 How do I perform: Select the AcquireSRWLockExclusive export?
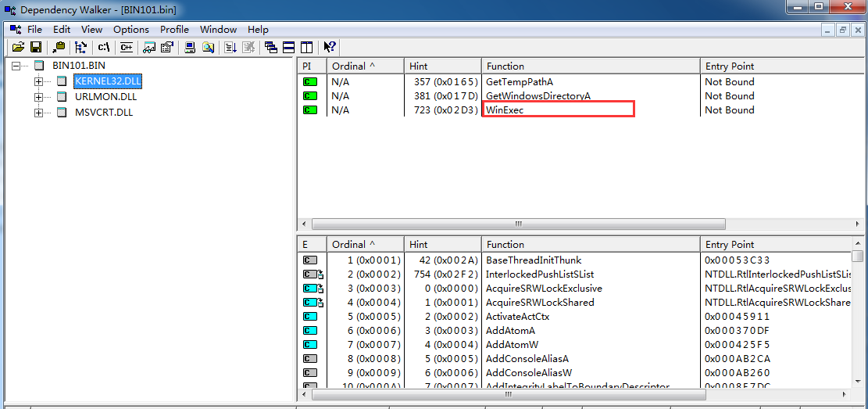coord(544,289)
